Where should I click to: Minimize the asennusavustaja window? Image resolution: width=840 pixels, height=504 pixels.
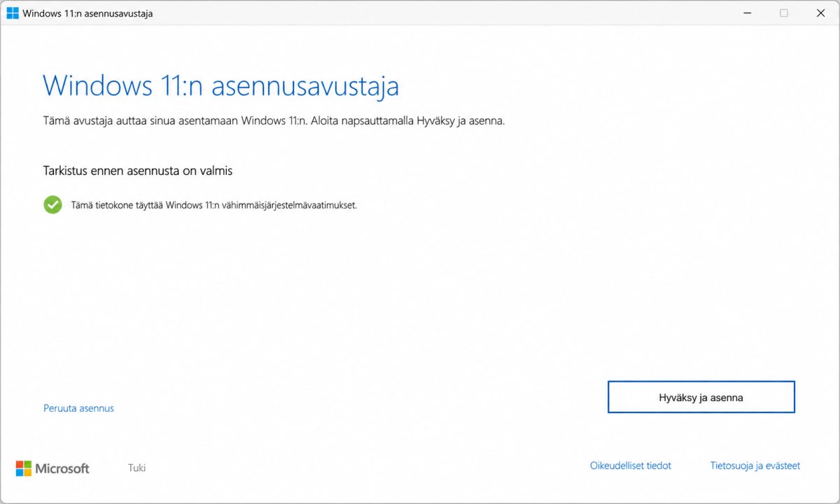tap(746, 13)
